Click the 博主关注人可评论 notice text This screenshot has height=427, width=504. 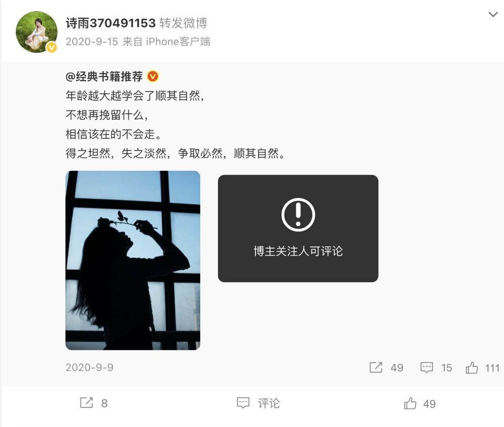click(298, 251)
